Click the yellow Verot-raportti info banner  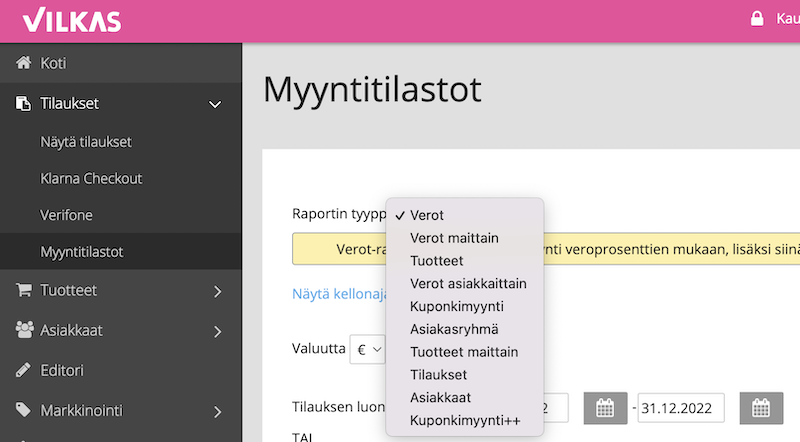coord(546,249)
